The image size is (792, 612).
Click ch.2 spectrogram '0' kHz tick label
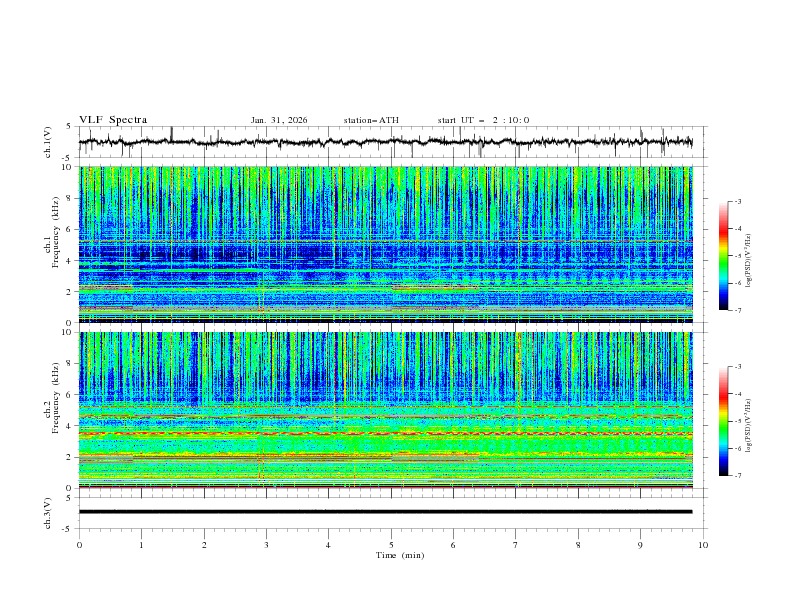click(x=70, y=488)
